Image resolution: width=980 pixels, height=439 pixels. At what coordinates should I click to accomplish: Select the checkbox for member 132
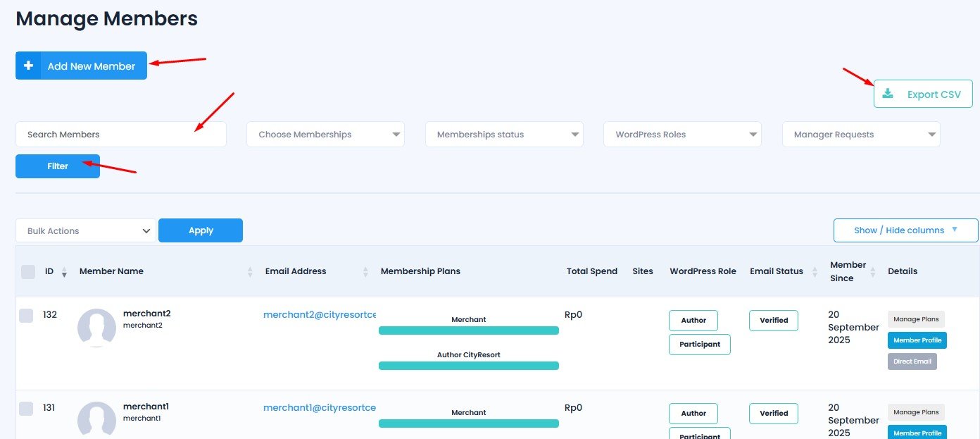[26, 316]
